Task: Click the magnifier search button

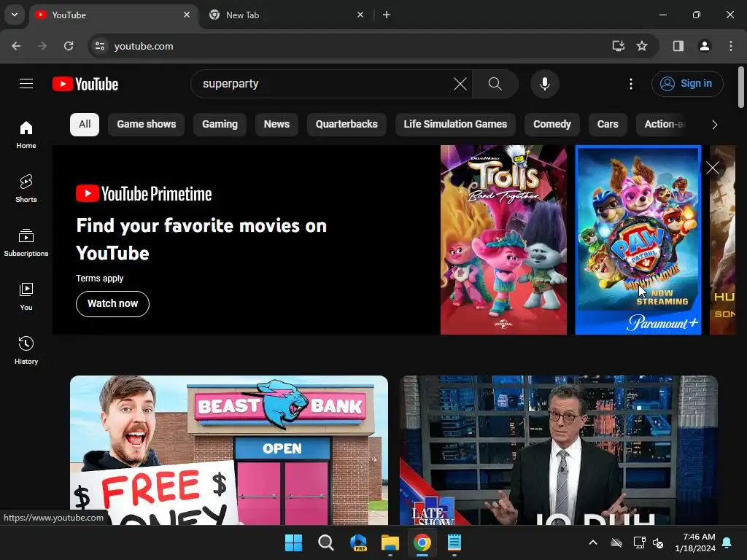Action: pyautogui.click(x=495, y=85)
